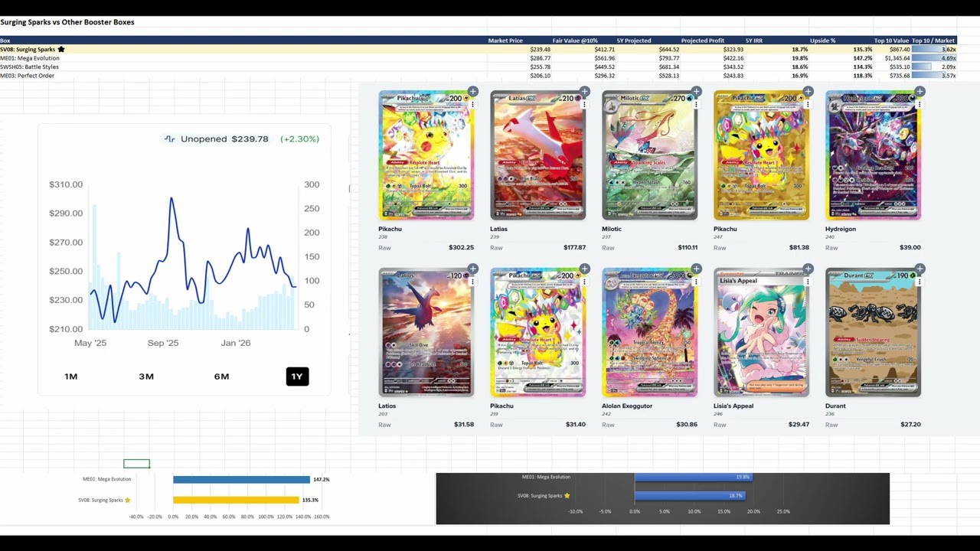Click the Top 10 / Market column header
Image resolution: width=980 pixels, height=551 pixels.
pyautogui.click(x=933, y=41)
